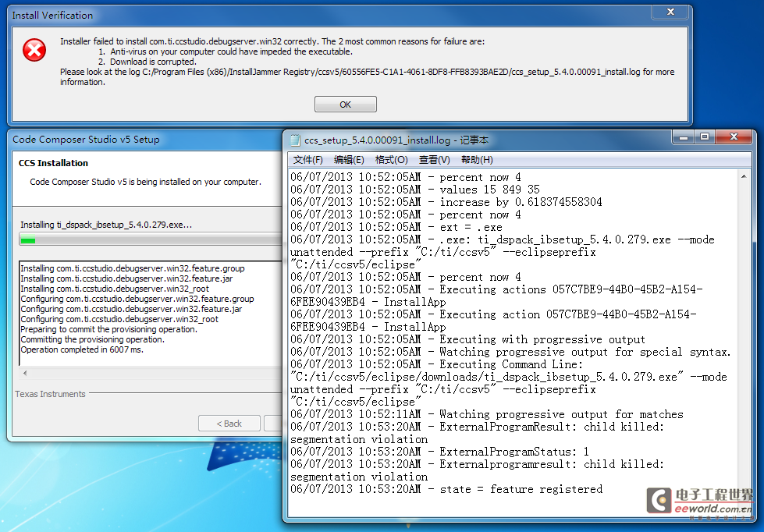
Task: Click the 'Installing ti_dspack_ibsetup_5.4.0.279.exe...' status text
Action: point(106,225)
